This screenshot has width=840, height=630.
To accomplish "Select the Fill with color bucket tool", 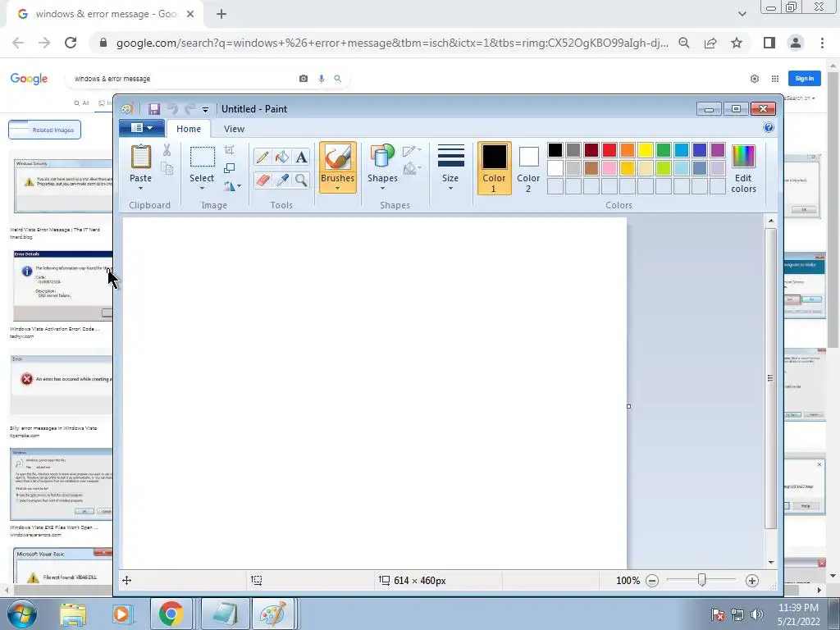I will click(282, 157).
